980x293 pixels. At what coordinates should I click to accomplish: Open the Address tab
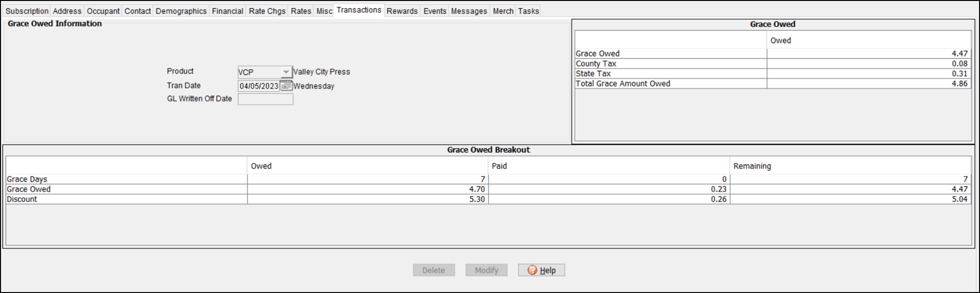(67, 11)
